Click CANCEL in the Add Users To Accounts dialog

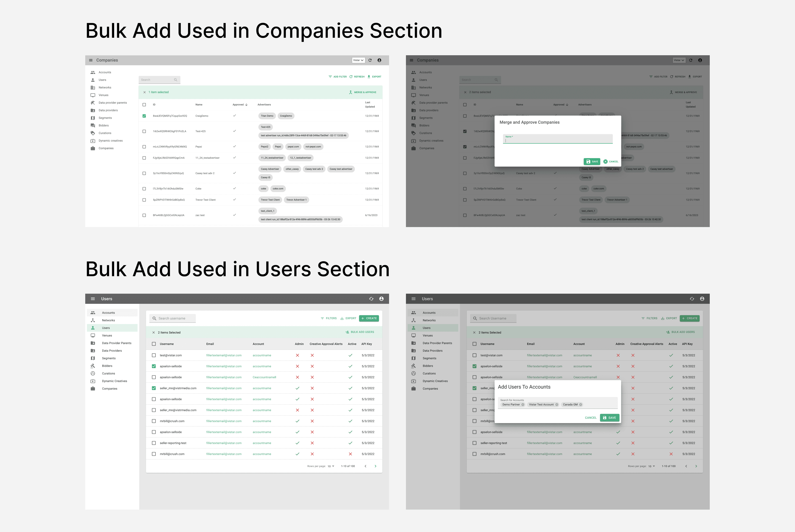tap(590, 418)
